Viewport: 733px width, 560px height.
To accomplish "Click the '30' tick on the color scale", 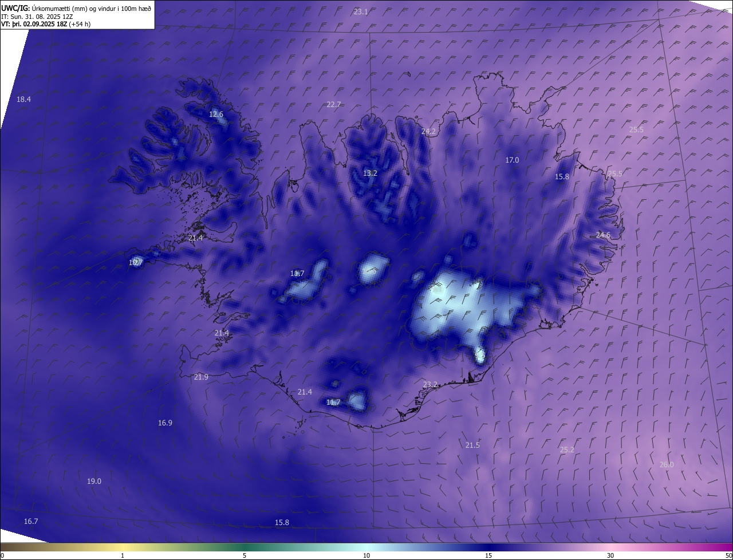I will point(610,555).
